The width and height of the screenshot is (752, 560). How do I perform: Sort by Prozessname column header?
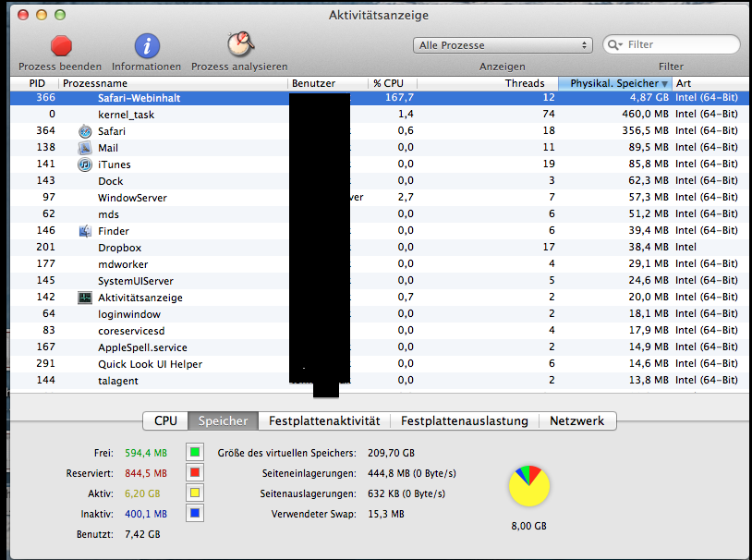[x=174, y=83]
